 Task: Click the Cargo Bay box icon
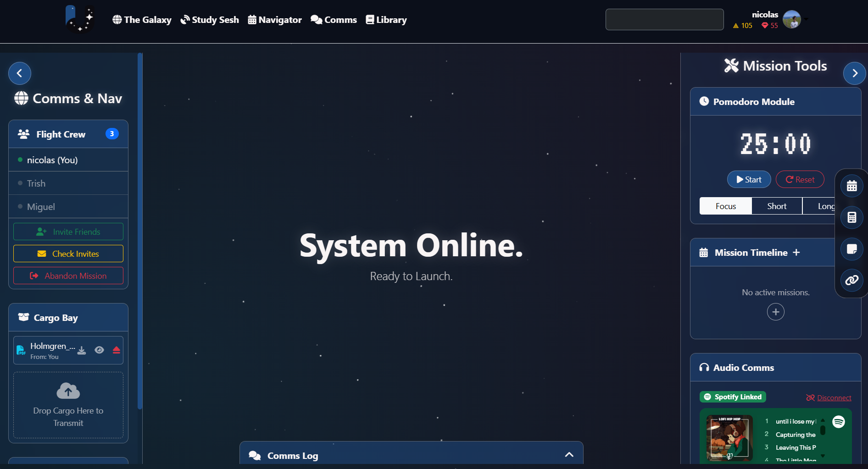point(23,317)
